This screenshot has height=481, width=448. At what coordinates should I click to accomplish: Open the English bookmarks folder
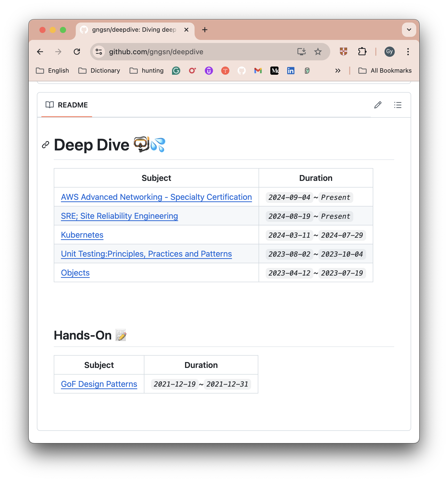(x=52, y=71)
